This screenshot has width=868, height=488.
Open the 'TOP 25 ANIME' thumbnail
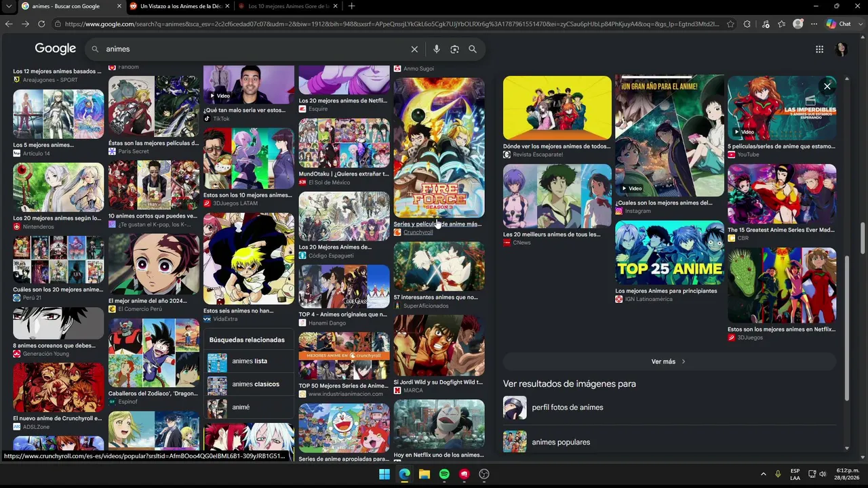[669, 253]
